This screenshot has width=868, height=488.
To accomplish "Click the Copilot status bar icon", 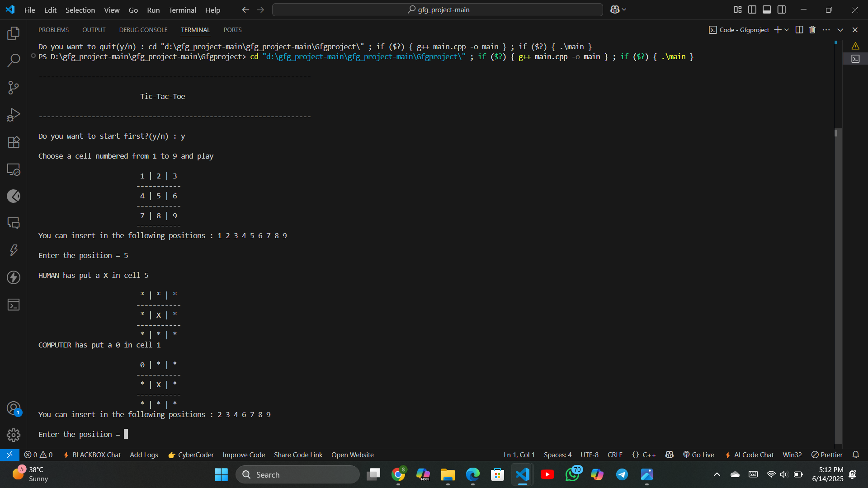I will tap(670, 455).
